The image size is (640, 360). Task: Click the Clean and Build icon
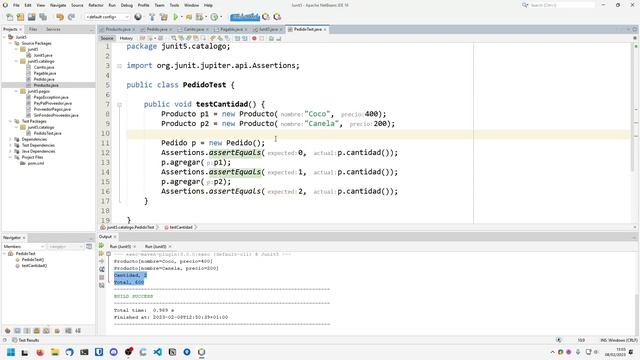click(164, 17)
